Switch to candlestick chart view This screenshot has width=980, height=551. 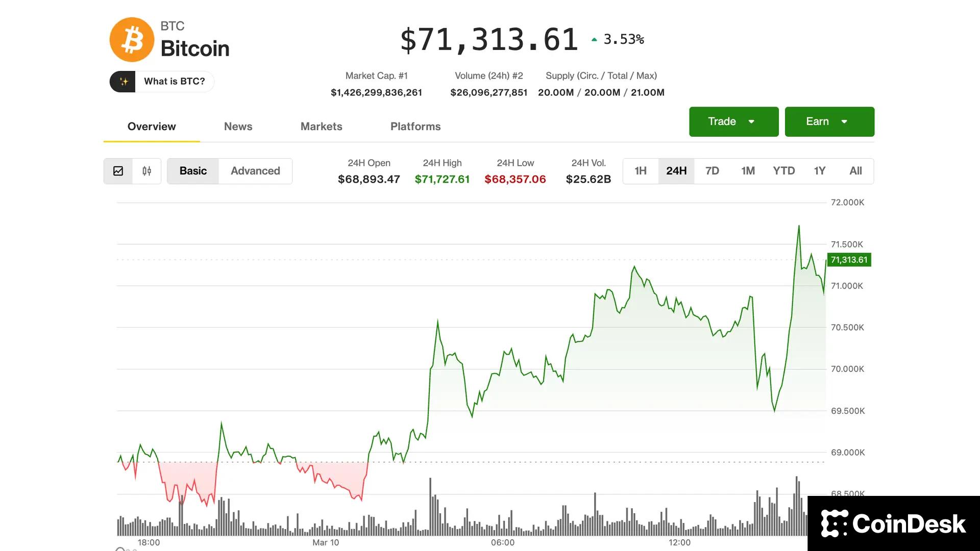click(146, 171)
